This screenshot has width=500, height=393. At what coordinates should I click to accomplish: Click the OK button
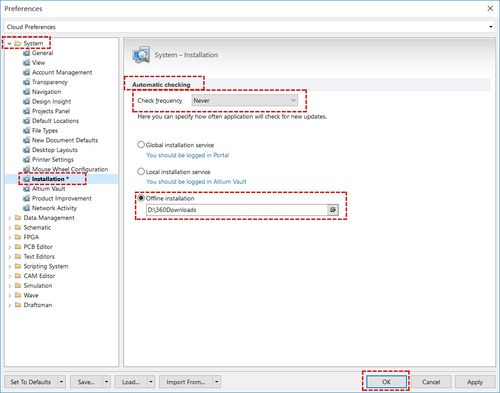click(386, 382)
